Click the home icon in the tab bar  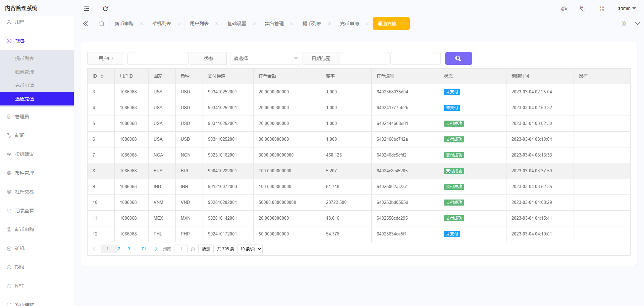pos(102,24)
